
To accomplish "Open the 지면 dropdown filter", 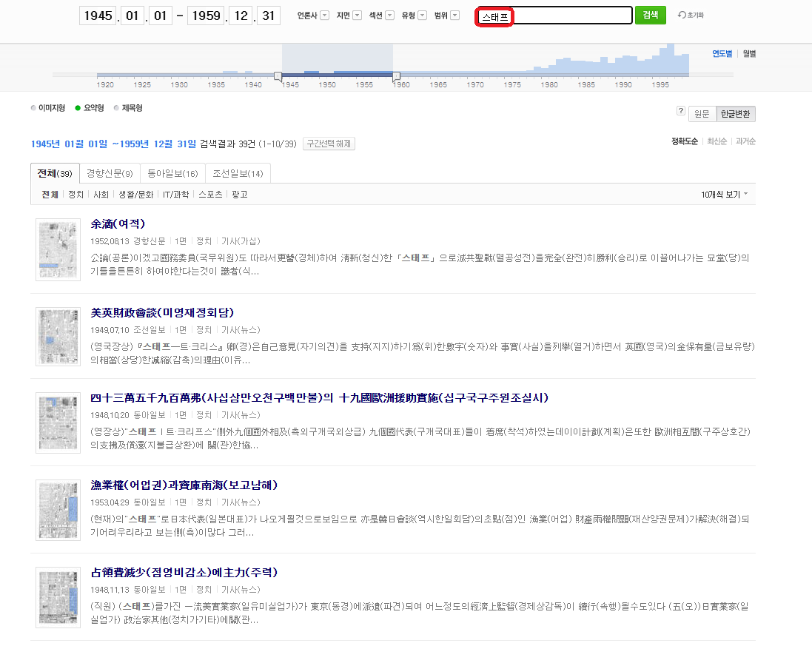I will (349, 16).
